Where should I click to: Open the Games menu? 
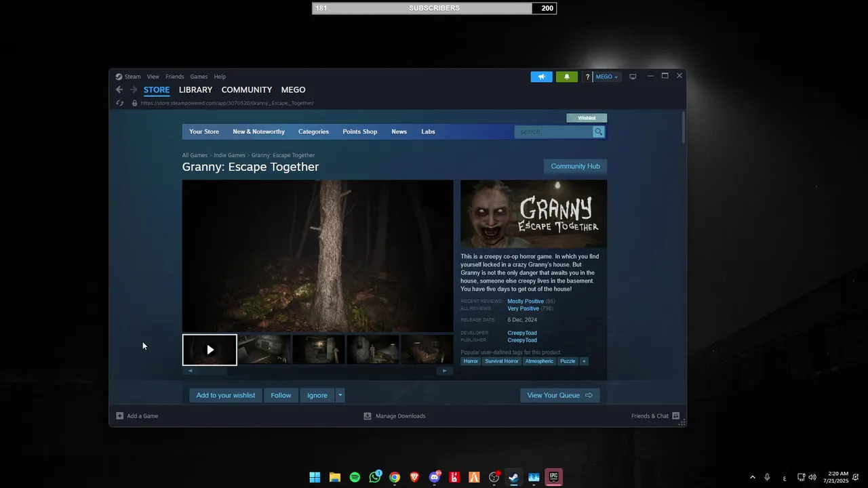pyautogui.click(x=199, y=77)
